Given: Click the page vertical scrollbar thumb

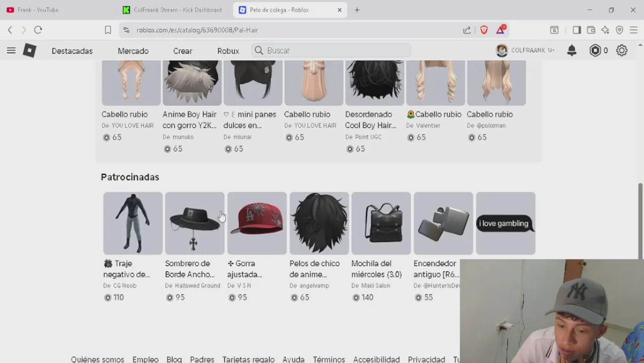Looking at the screenshot, I should (x=640, y=221).
